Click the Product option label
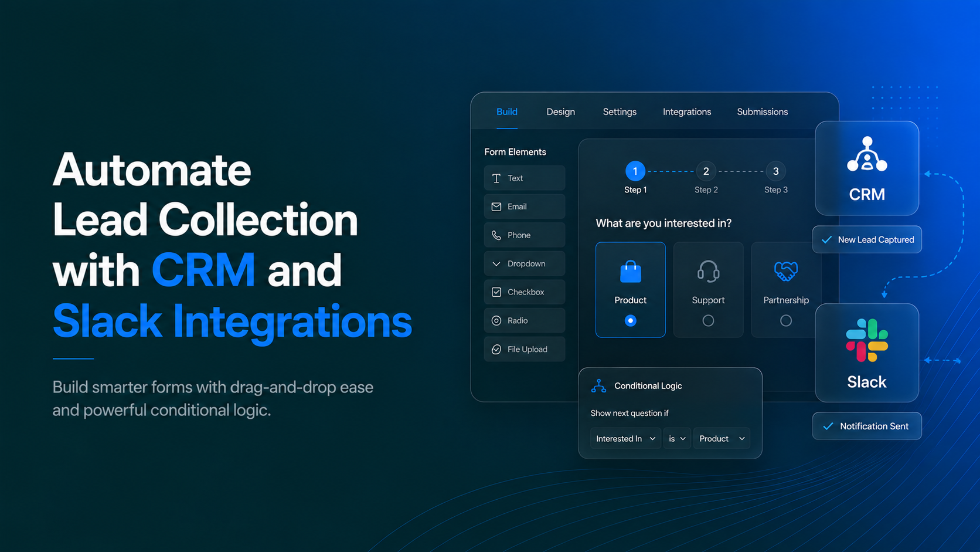980x552 pixels. pos(631,300)
